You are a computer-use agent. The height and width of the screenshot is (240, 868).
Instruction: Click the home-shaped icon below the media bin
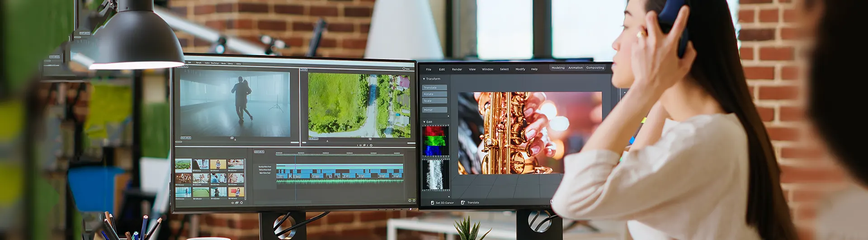[241, 203]
